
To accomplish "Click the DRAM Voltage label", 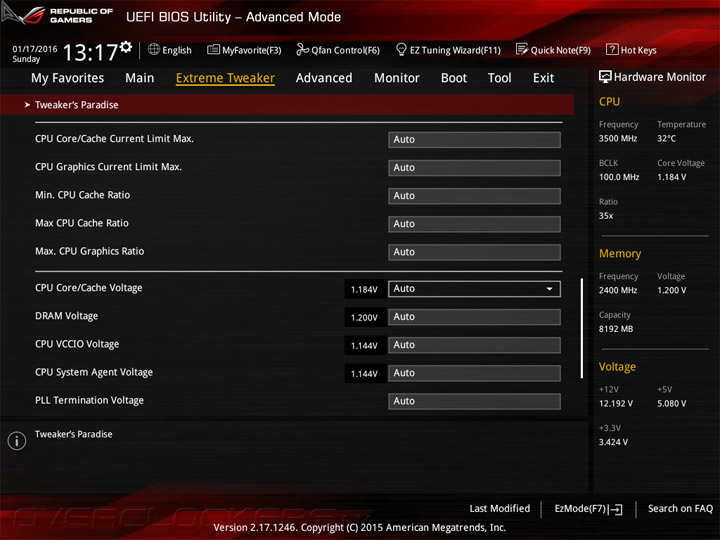I will tap(67, 316).
